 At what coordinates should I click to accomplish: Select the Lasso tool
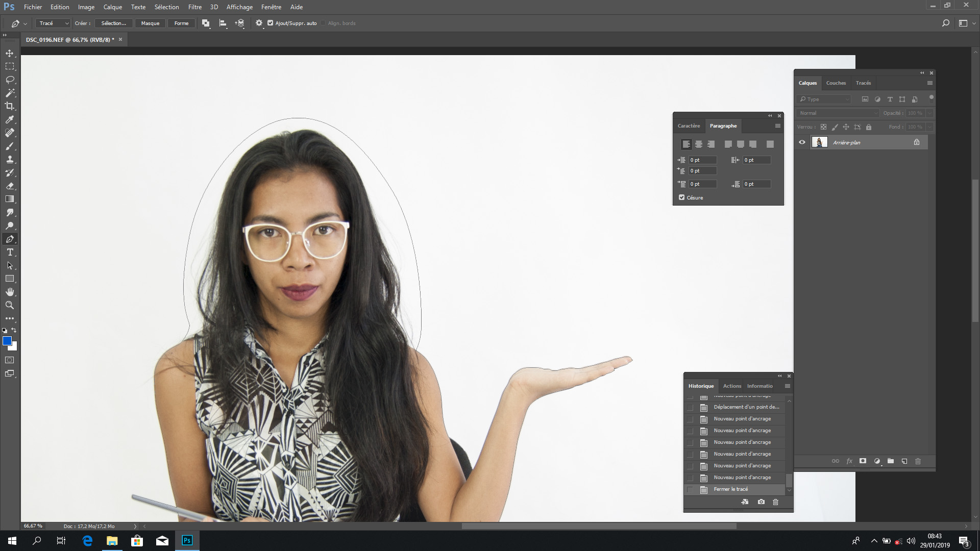(x=9, y=79)
